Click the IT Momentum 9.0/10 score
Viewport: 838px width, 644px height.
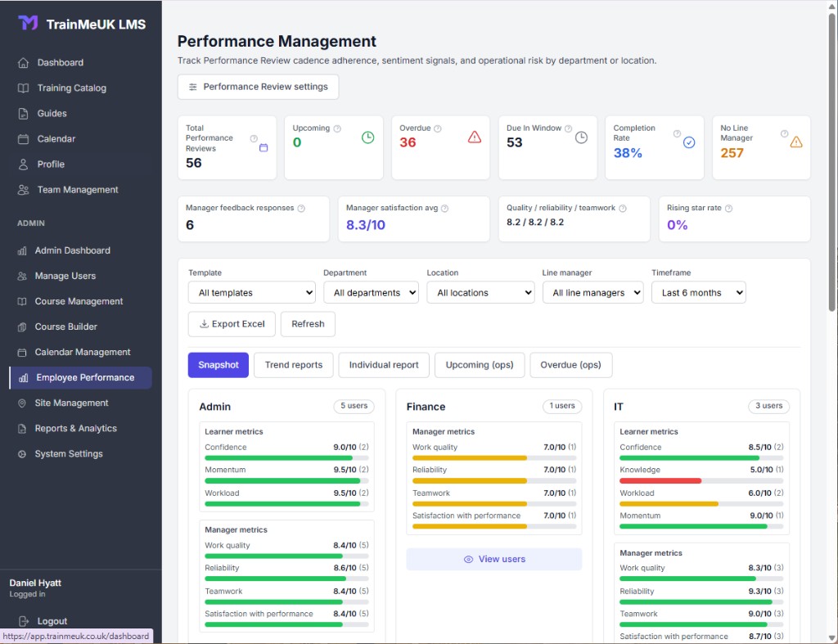click(761, 516)
